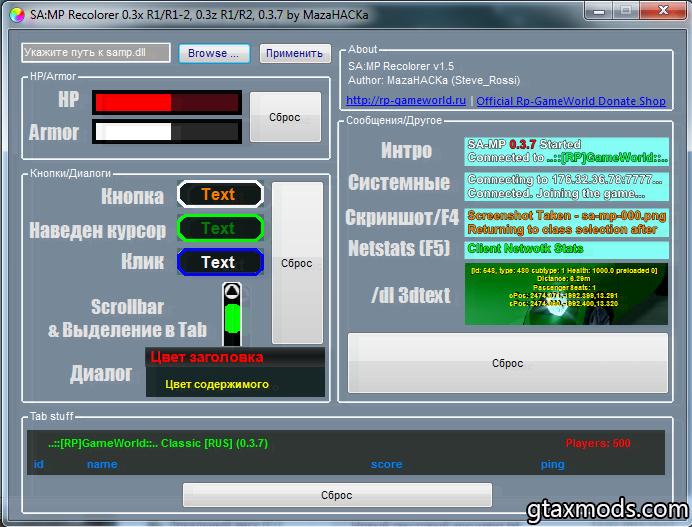Open Official Rp-GameWorld Donate Shop link
The width and height of the screenshot is (692, 527).
(570, 101)
